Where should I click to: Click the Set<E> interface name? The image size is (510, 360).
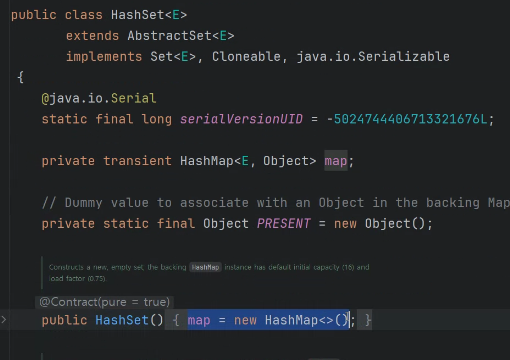[x=173, y=56]
